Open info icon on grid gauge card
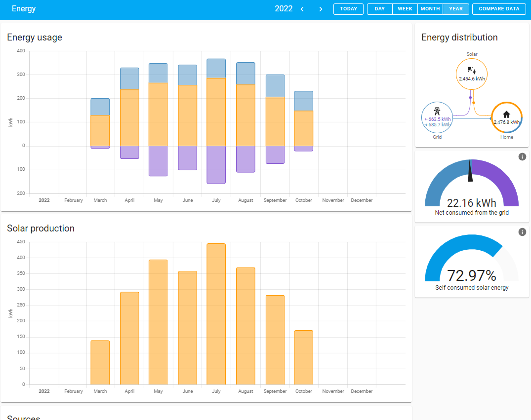 click(522, 156)
